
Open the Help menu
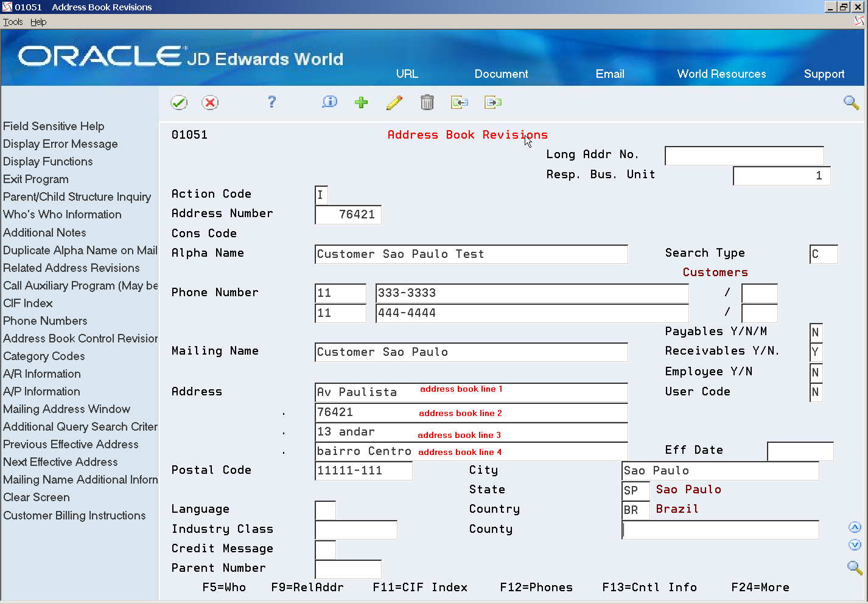38,22
